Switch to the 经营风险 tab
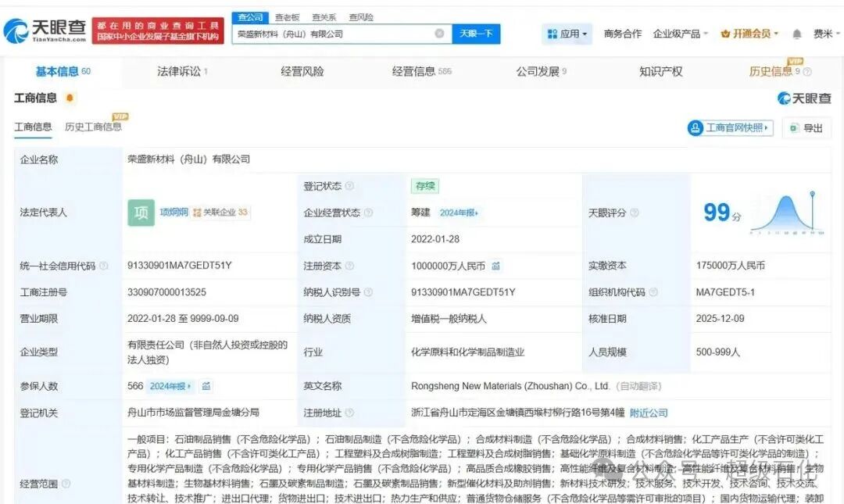Image resolution: width=844 pixels, height=504 pixels. coord(302,71)
